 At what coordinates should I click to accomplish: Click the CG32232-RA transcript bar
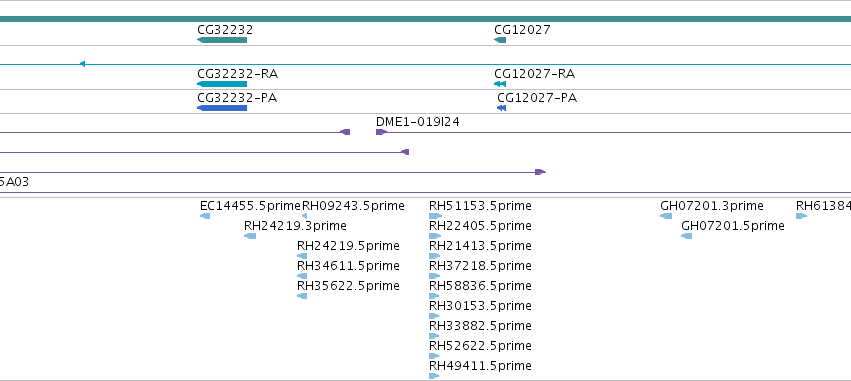(222, 84)
